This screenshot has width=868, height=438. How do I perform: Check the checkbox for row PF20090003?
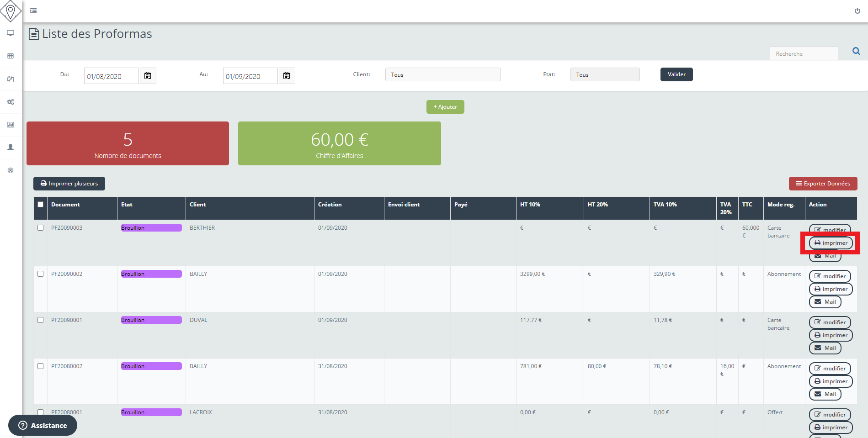40,227
